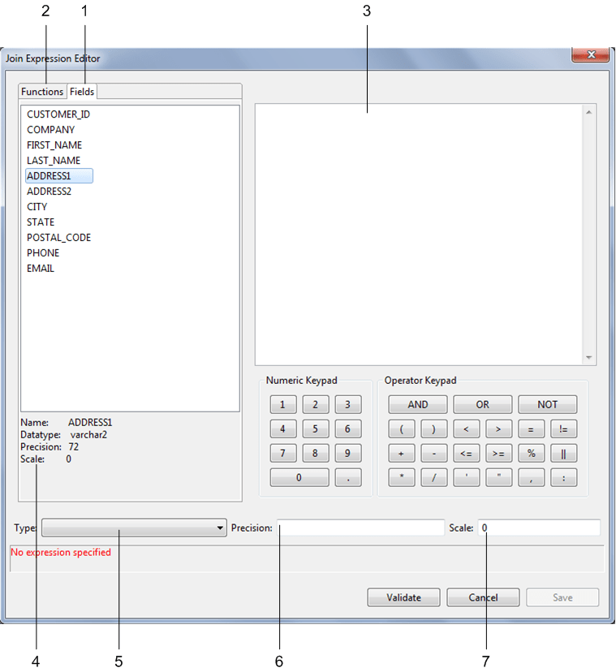Insert a single quote character

click(467, 478)
